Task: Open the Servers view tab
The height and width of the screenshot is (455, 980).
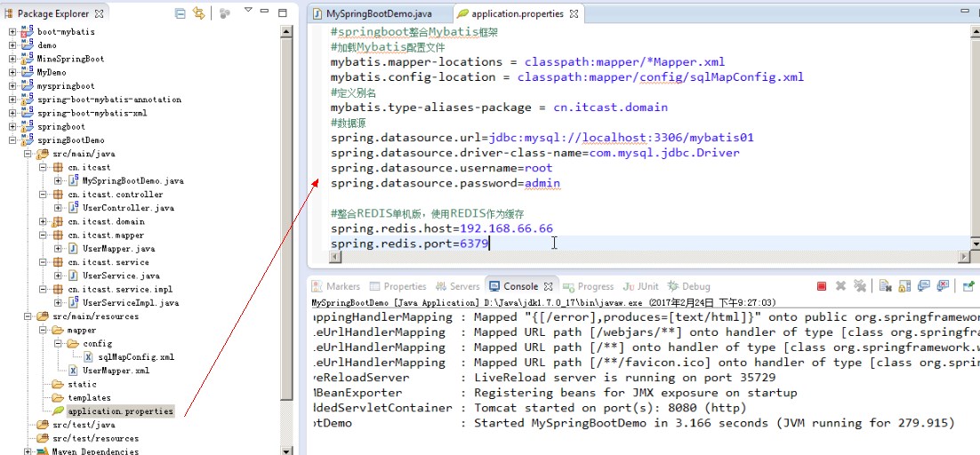Action: (458, 286)
